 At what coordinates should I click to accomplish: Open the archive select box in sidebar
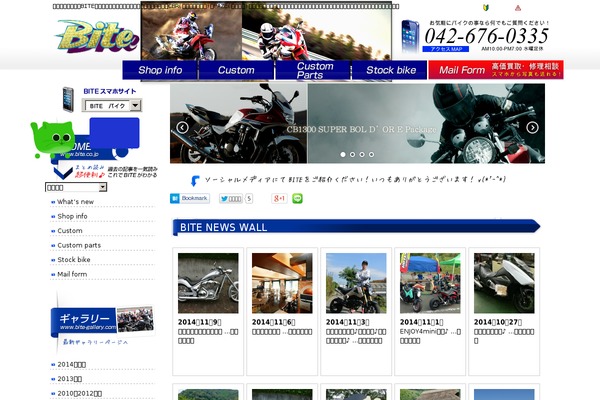tap(76, 187)
